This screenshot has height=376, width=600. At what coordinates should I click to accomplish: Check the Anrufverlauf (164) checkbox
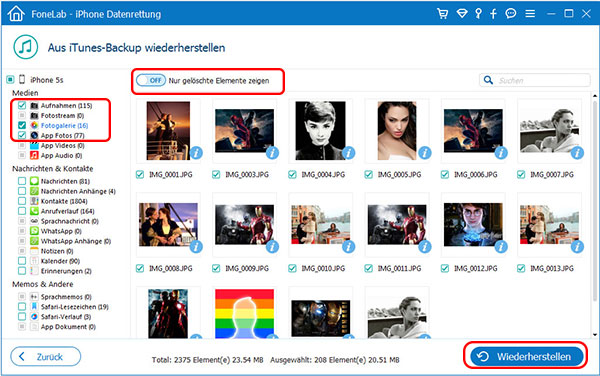pyautogui.click(x=22, y=211)
